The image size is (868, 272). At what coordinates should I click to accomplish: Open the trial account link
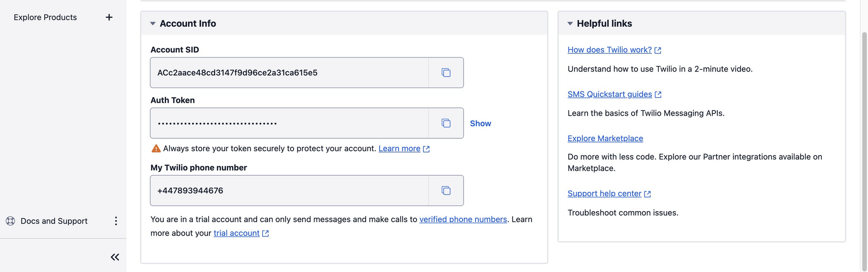pyautogui.click(x=236, y=233)
